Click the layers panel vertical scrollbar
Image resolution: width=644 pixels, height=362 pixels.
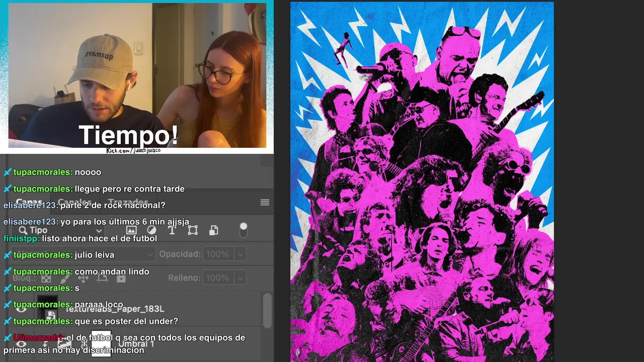267,310
